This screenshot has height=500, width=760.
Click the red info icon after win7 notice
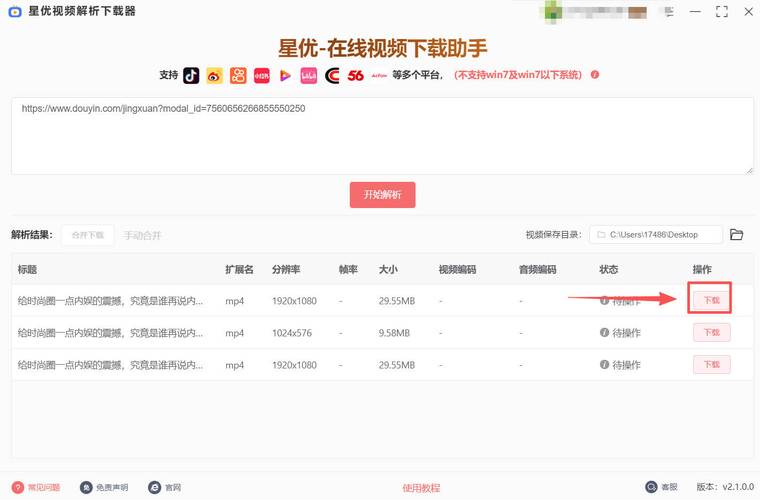595,75
